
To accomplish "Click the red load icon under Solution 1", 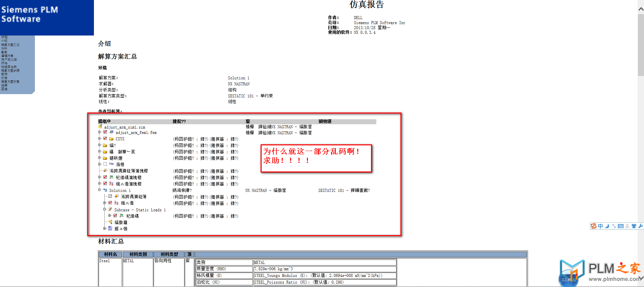I will 116,203.
